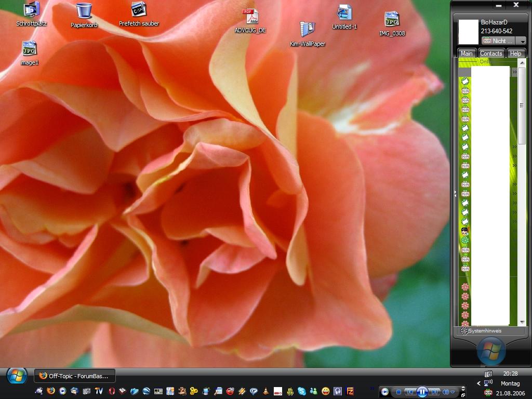
Task: Open the network tray icon
Action: click(x=488, y=383)
